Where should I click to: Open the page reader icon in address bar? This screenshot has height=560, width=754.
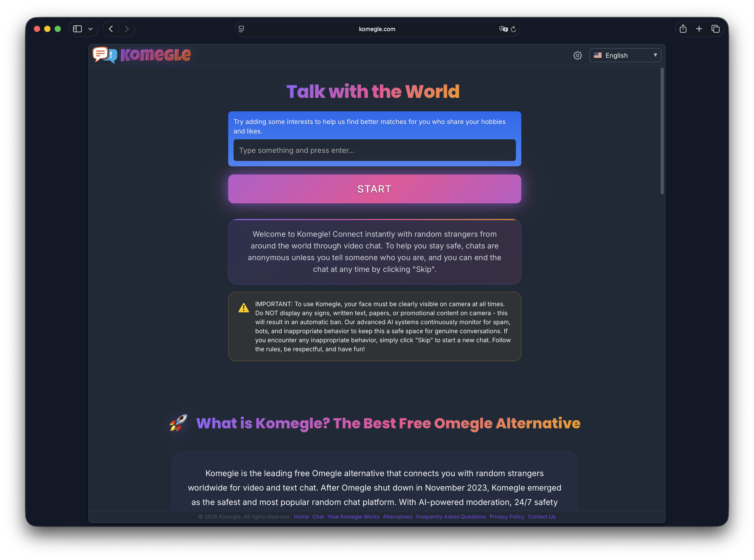pyautogui.click(x=241, y=29)
